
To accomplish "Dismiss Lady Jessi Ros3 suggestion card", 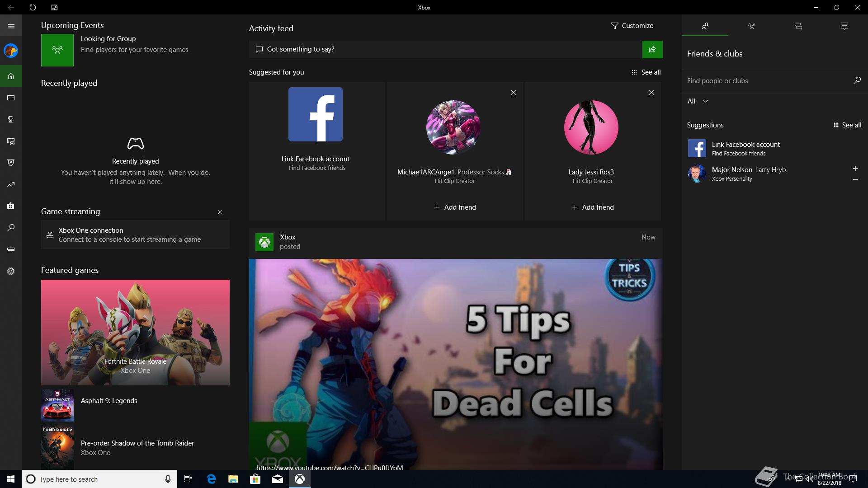I will (x=651, y=93).
